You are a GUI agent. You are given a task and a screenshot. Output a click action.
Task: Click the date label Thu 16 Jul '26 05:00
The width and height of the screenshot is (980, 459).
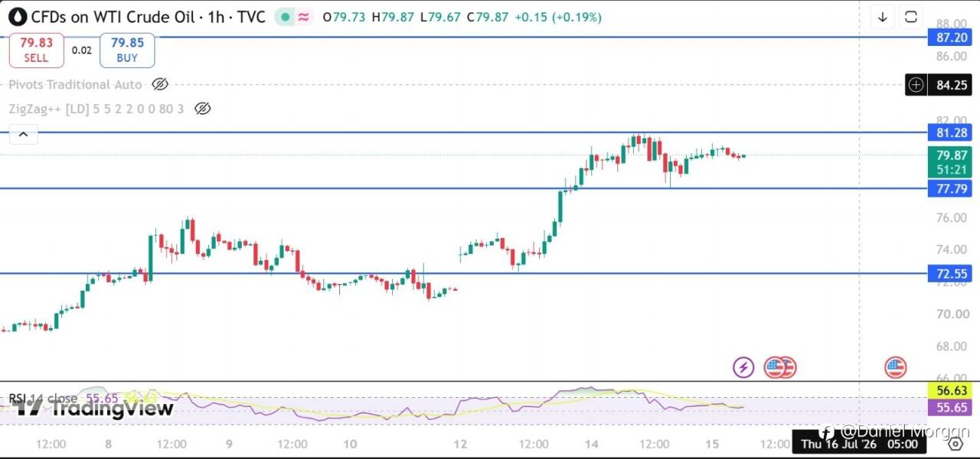coord(859,444)
